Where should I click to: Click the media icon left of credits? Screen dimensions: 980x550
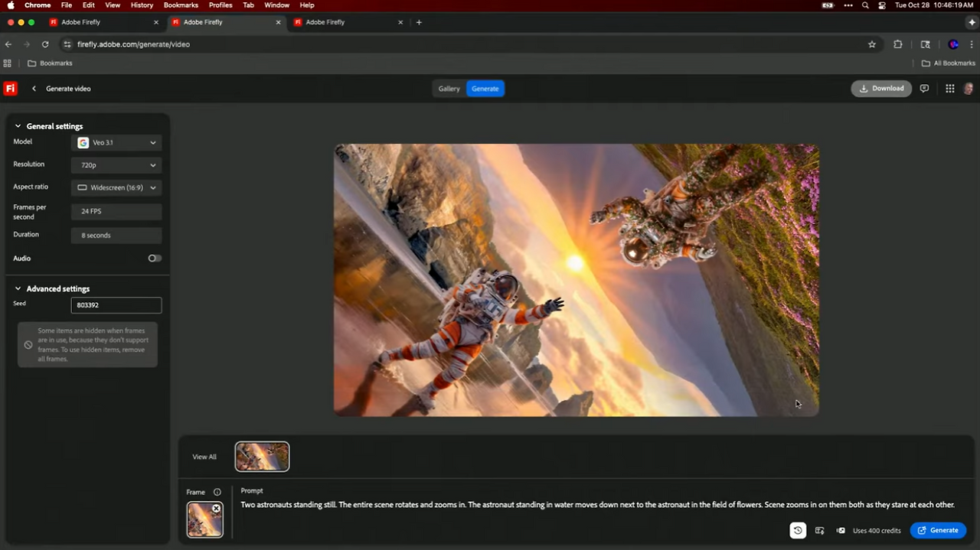coord(841,530)
